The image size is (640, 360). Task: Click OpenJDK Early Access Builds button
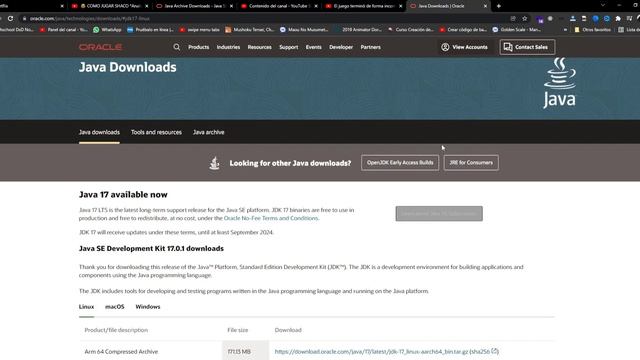tap(400, 162)
